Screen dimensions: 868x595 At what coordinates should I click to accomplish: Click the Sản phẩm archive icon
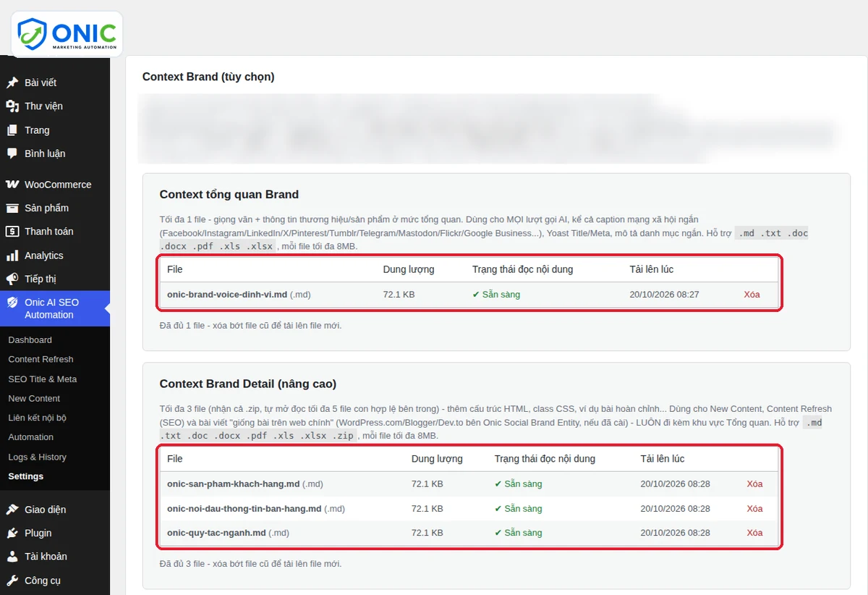pos(12,208)
